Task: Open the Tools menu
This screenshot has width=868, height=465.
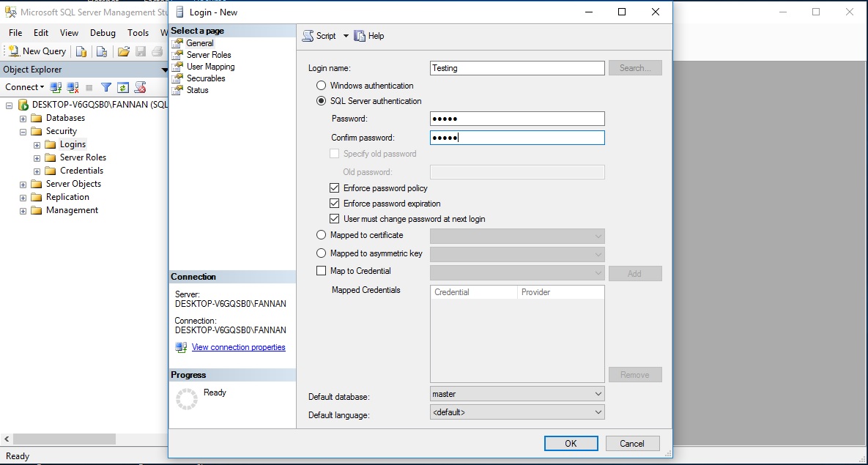Action: (138, 33)
